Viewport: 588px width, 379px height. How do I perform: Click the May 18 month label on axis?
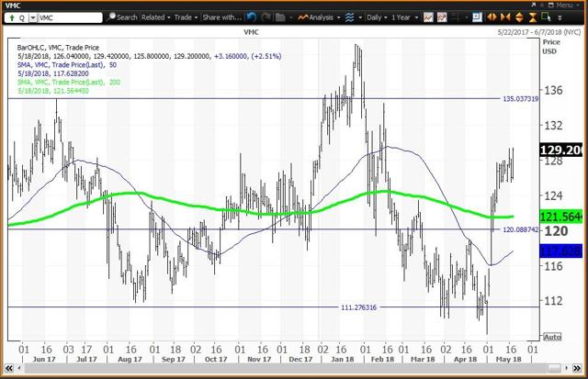[508, 359]
